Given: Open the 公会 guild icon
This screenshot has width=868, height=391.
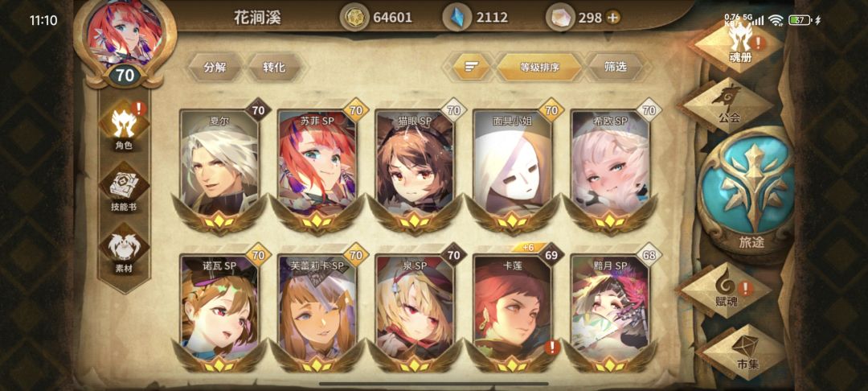Looking at the screenshot, I should 727,104.
